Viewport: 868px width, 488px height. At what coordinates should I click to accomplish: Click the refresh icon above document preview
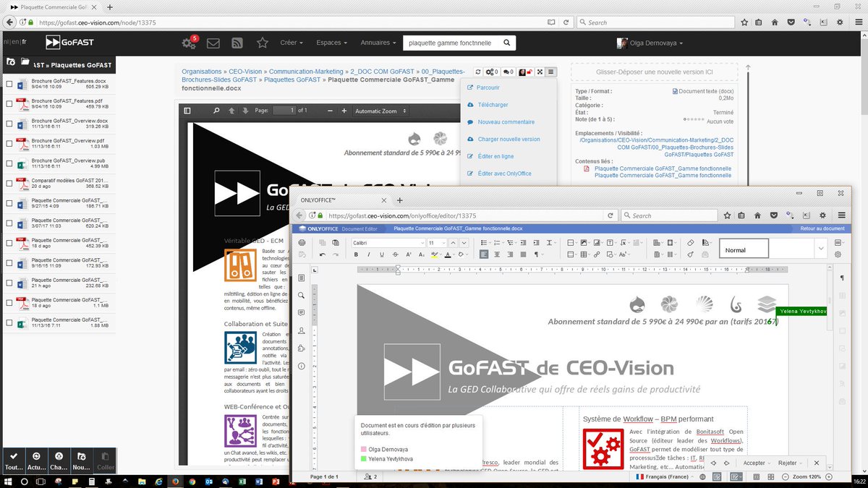[477, 72]
